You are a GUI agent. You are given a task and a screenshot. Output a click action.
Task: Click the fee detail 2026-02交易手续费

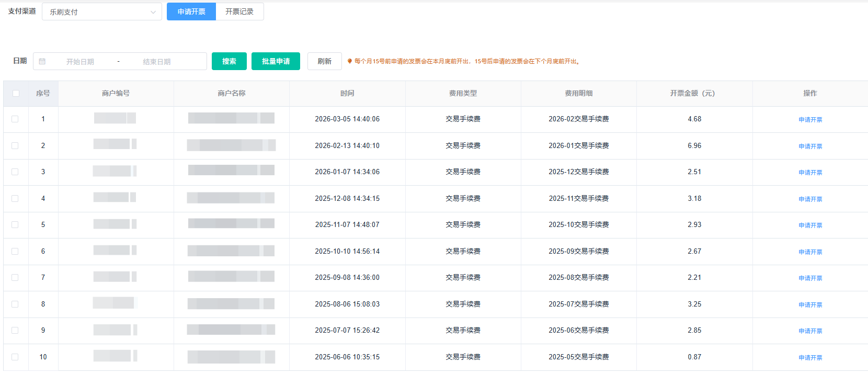[579, 119]
